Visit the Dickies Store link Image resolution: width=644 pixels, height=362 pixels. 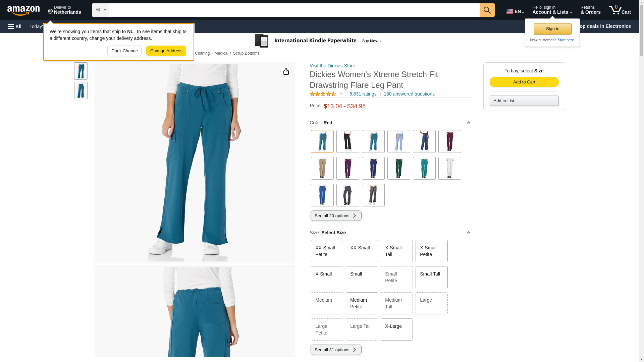pyautogui.click(x=332, y=66)
